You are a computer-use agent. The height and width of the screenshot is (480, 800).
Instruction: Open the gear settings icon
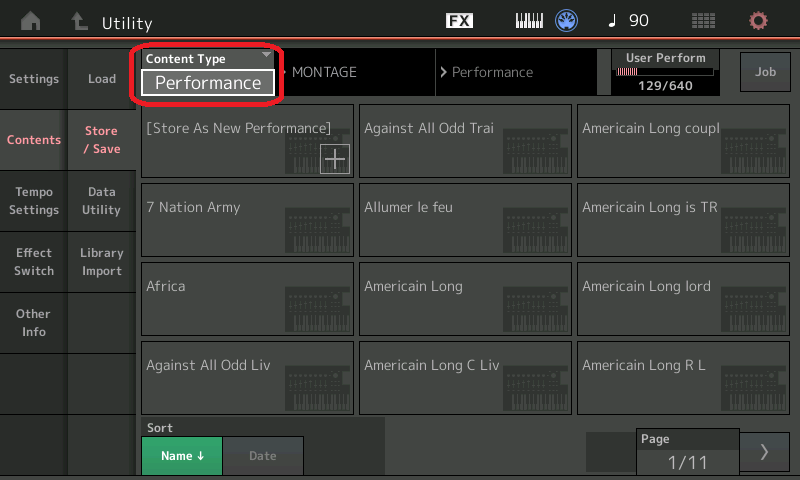point(759,21)
